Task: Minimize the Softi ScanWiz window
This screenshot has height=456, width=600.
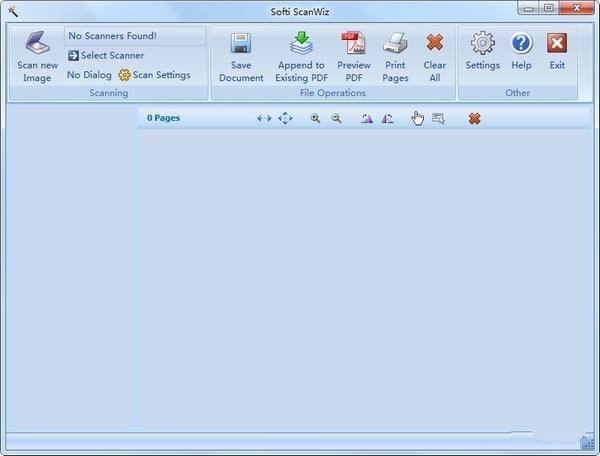Action: (x=529, y=8)
